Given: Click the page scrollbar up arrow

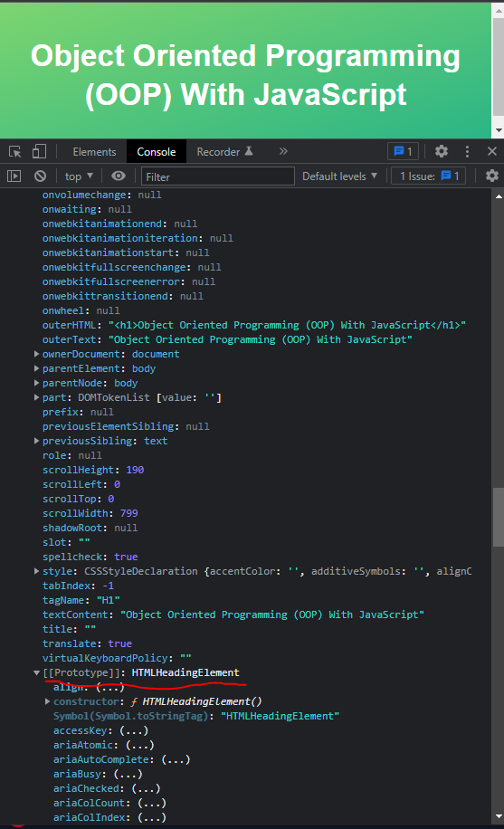Looking at the screenshot, I should point(499,10).
